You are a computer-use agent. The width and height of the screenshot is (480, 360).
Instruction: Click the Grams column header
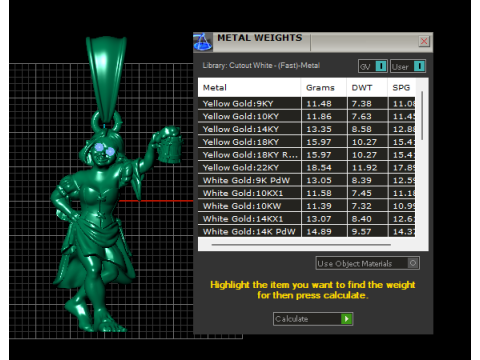tap(323, 88)
